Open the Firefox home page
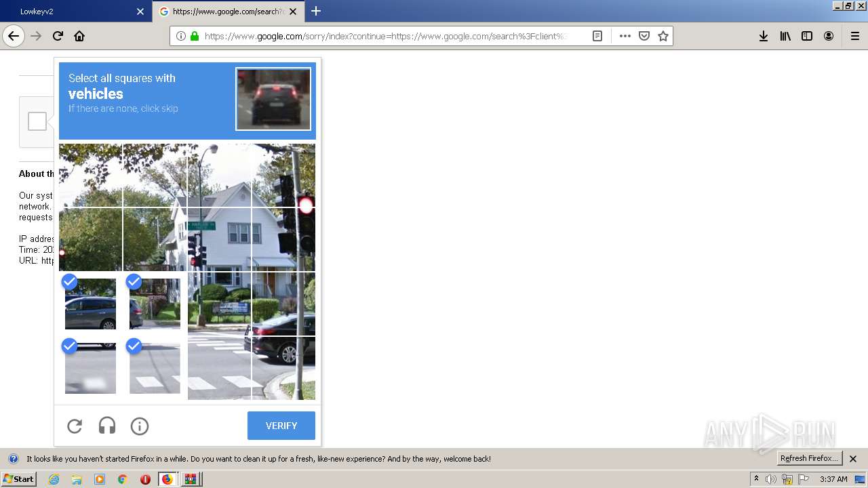Image resolution: width=868 pixels, height=488 pixels. pyautogui.click(x=79, y=36)
